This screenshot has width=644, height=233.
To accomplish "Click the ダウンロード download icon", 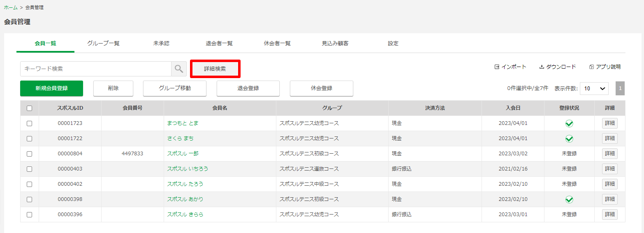I will point(542,67).
